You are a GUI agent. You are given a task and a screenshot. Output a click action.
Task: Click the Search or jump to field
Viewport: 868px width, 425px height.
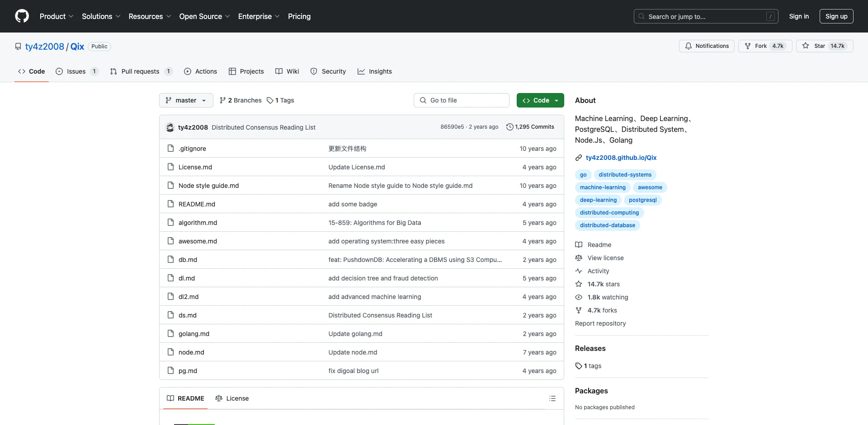point(706,16)
